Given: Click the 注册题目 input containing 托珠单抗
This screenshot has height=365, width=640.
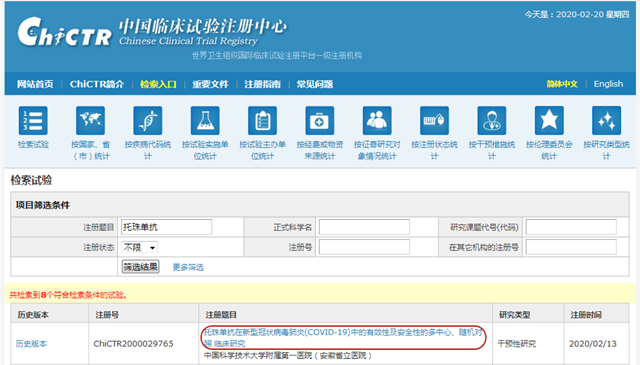Looking at the screenshot, I should 167,227.
